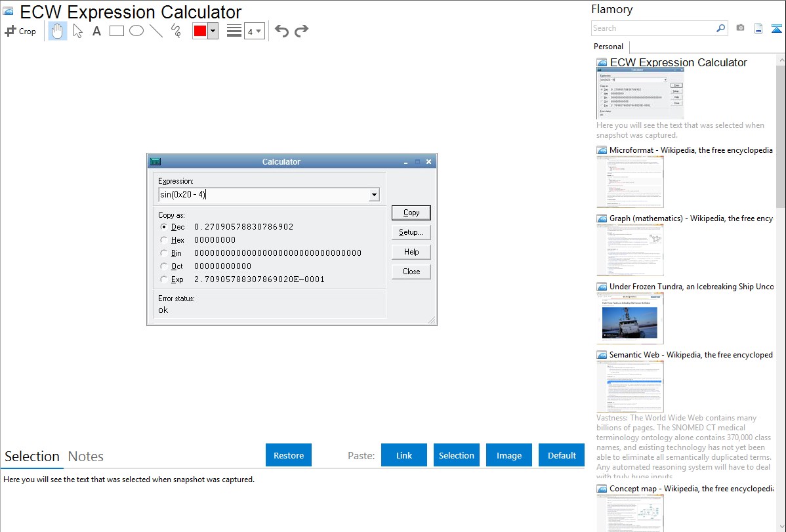Select the Oct radio button
This screenshot has height=532, width=786.
coord(163,266)
